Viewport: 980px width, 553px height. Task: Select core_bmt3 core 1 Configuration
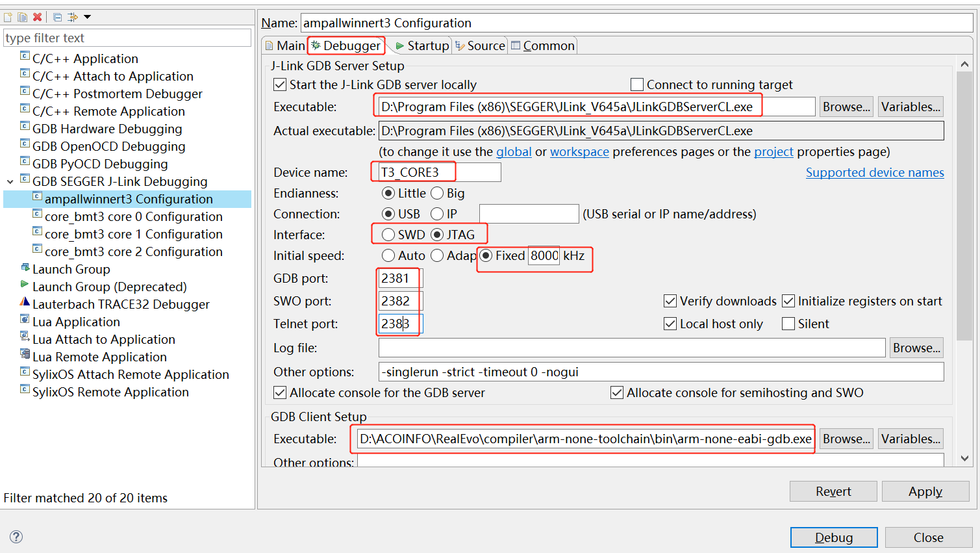134,234
